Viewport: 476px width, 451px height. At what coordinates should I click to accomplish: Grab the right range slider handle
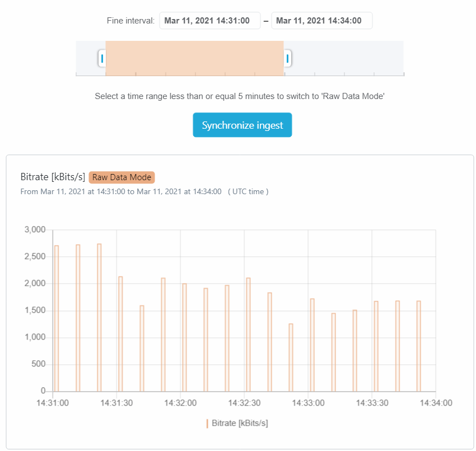[287, 58]
